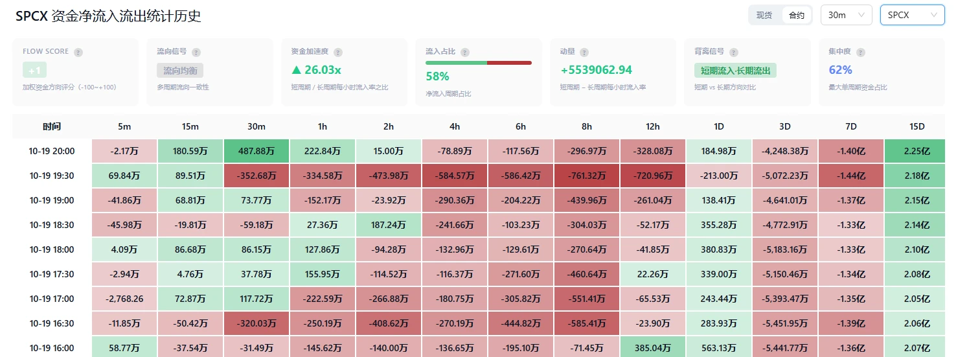980x357 pixels.
Task: Open help icon beside 资金加速度
Action: [338, 52]
